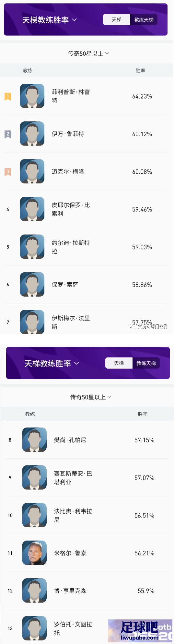Viewport: 174px width, 644px height.
Task: Select 教练天梯 toggle in second banner
Action: pyautogui.click(x=146, y=363)
